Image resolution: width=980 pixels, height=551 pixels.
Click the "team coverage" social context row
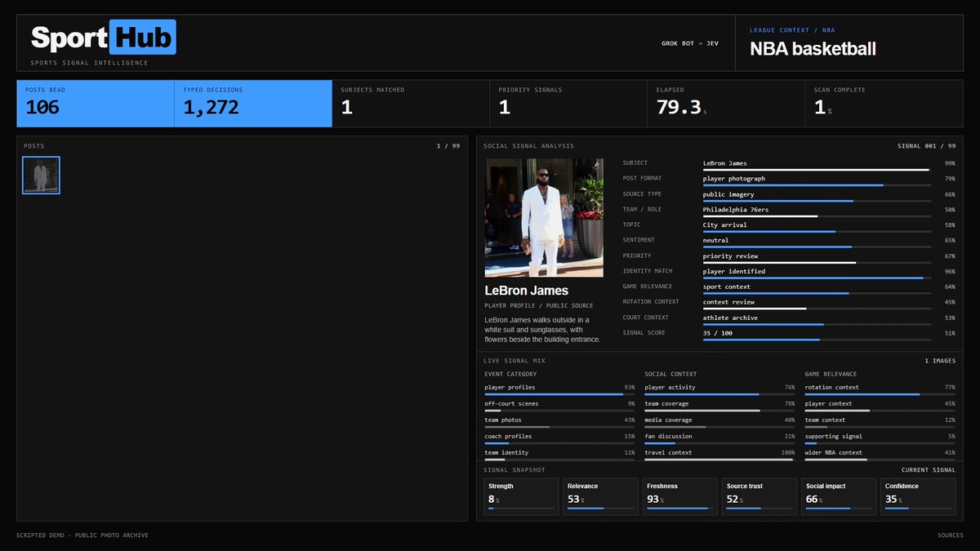719,406
